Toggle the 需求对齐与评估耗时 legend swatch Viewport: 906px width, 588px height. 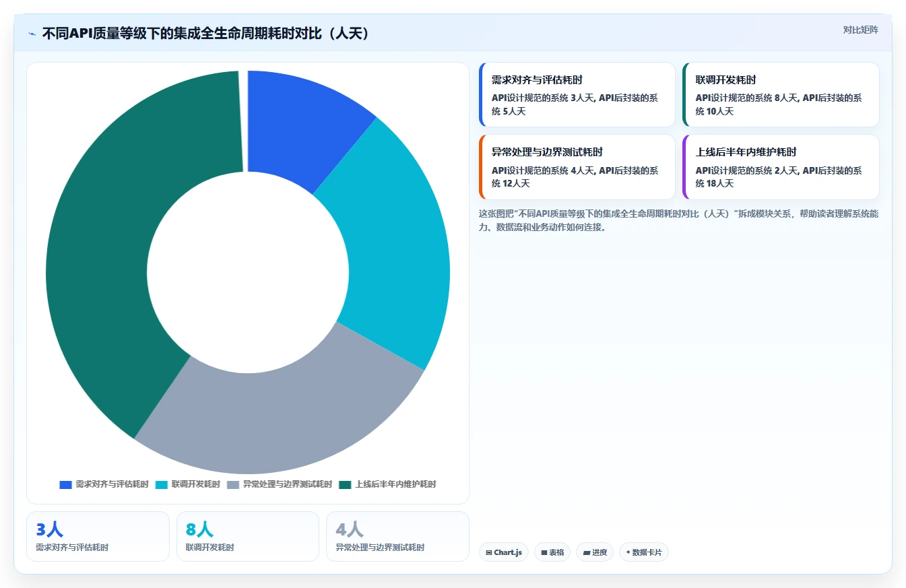click(65, 485)
